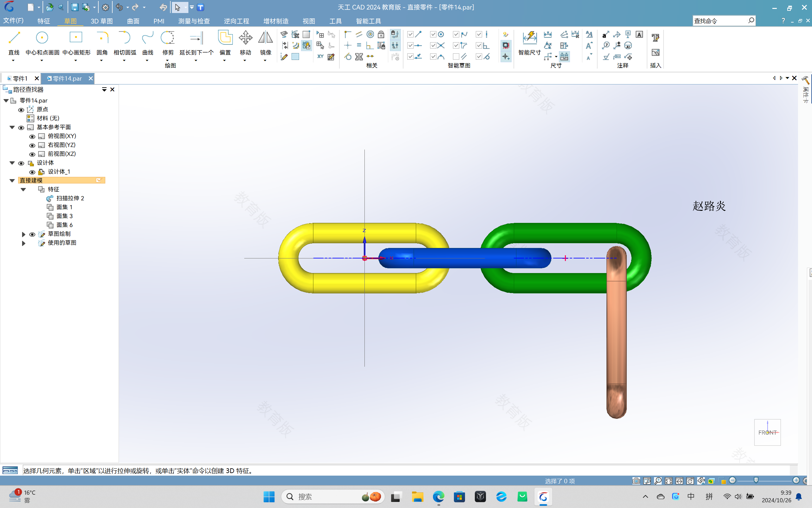Open the settings gear icon in the title bar
This screenshot has width=812, height=508.
click(105, 7)
